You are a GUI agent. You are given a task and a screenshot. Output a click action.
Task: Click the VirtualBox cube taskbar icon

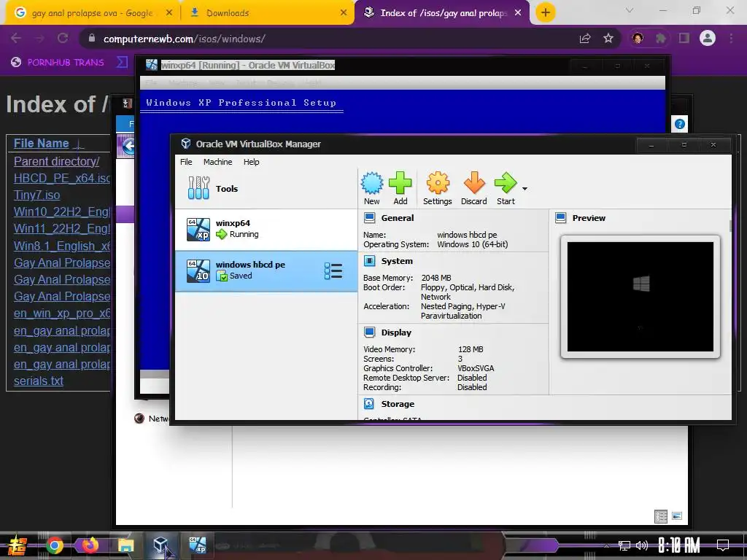(x=161, y=545)
